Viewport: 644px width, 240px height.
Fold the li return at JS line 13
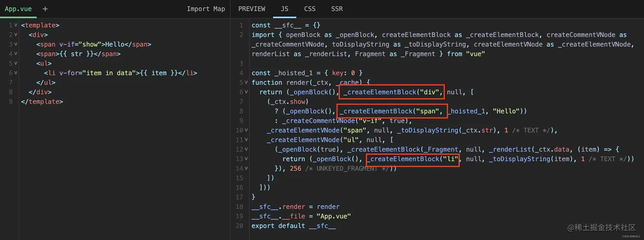pyautogui.click(x=246, y=159)
